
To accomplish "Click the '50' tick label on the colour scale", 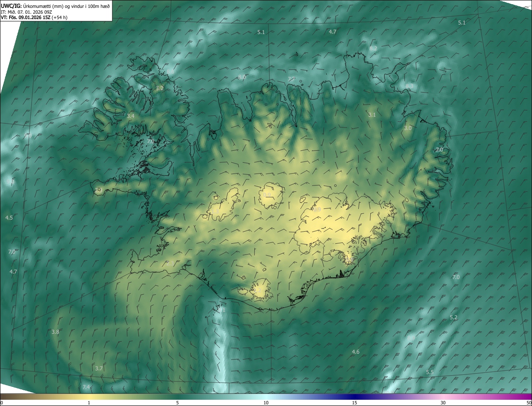I will point(529,403).
